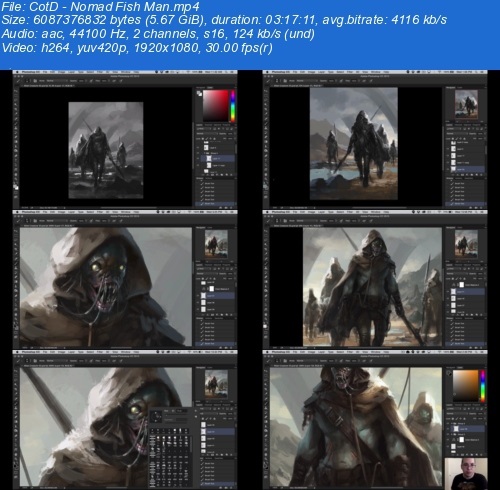Image resolution: width=500 pixels, height=490 pixels.
Task: Adjust hue slider beside the red color field
Action: 232,106
